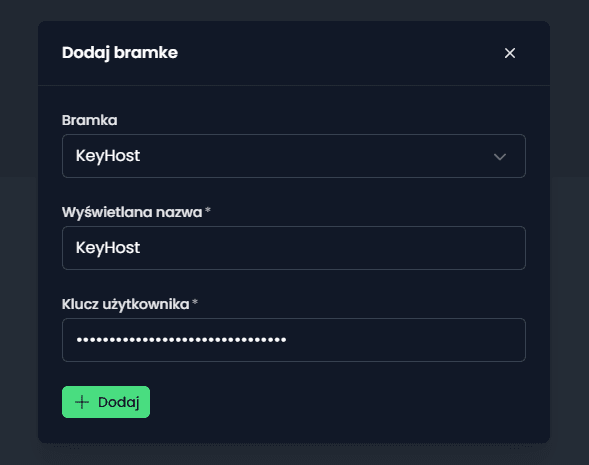This screenshot has height=465, width=589.
Task: Close the Dodaj bramke dialog
Action: (510, 53)
